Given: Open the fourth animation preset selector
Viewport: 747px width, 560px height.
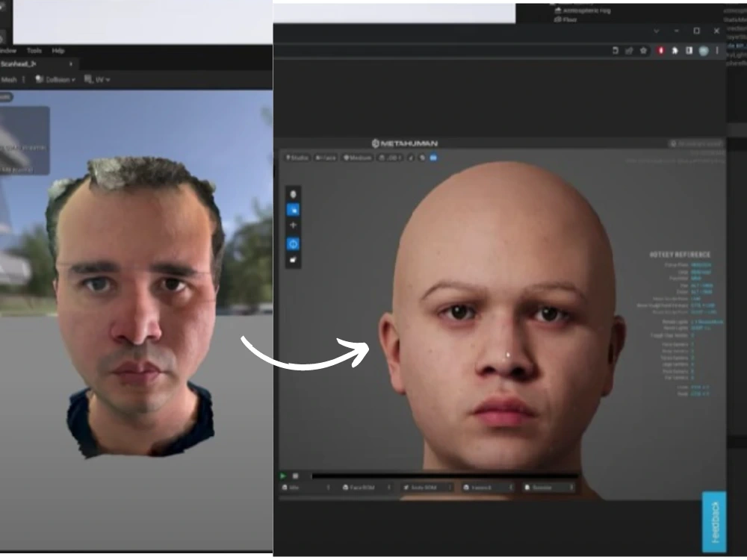Looking at the screenshot, I should tap(489, 488).
